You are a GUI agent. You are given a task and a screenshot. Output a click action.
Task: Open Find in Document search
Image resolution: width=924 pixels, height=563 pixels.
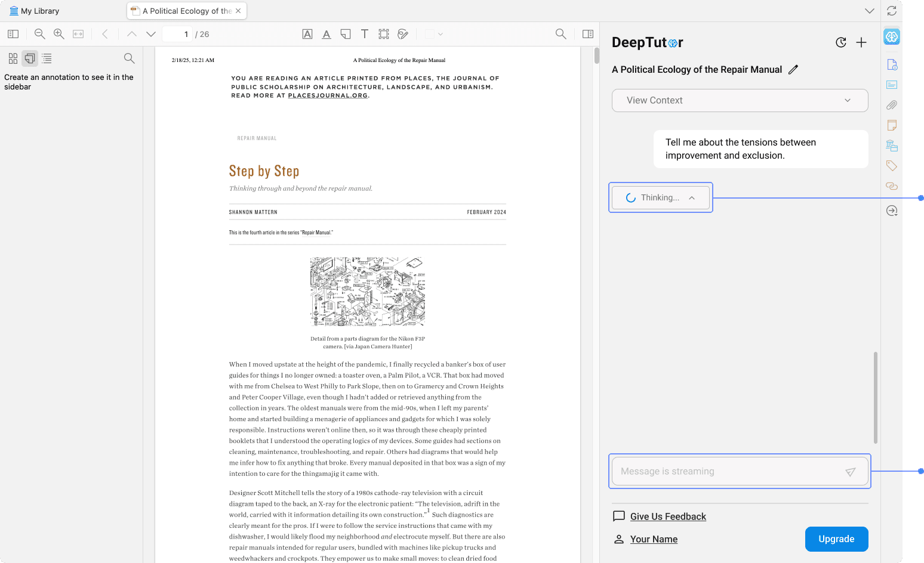[x=561, y=34]
